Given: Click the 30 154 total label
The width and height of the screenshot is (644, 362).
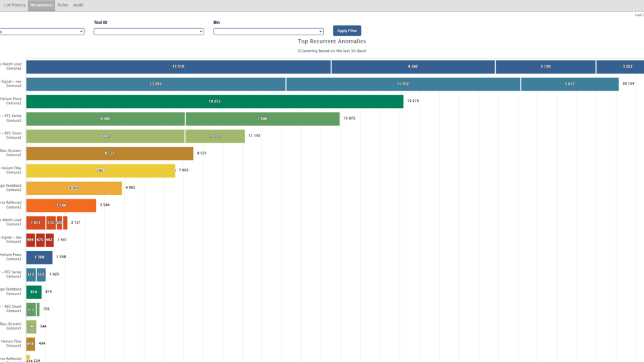Looking at the screenshot, I should pos(628,84).
